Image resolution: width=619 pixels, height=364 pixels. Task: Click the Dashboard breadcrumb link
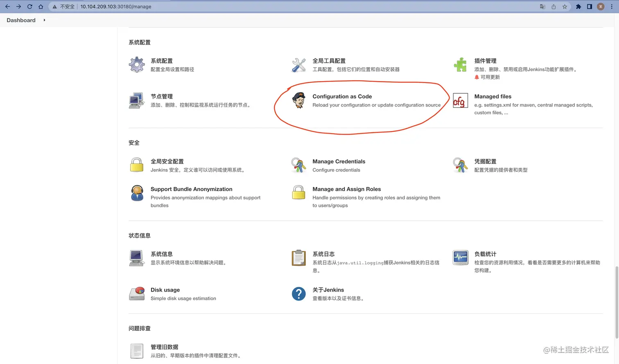[21, 20]
